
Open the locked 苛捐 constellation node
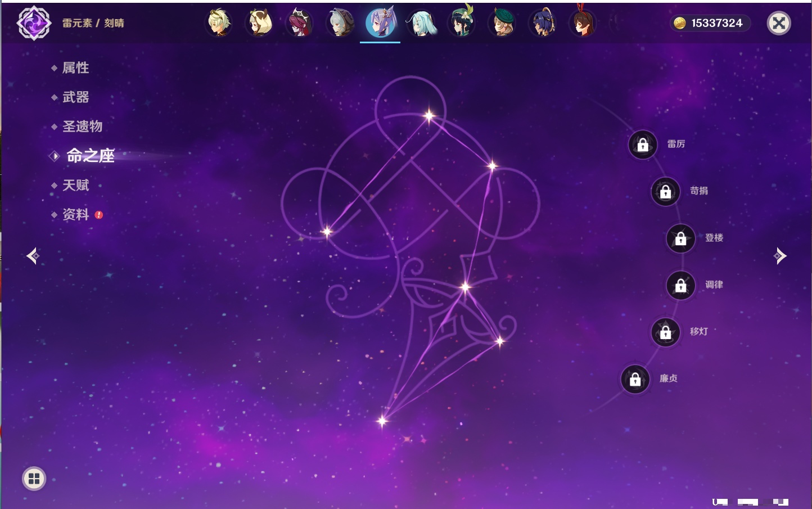click(666, 192)
